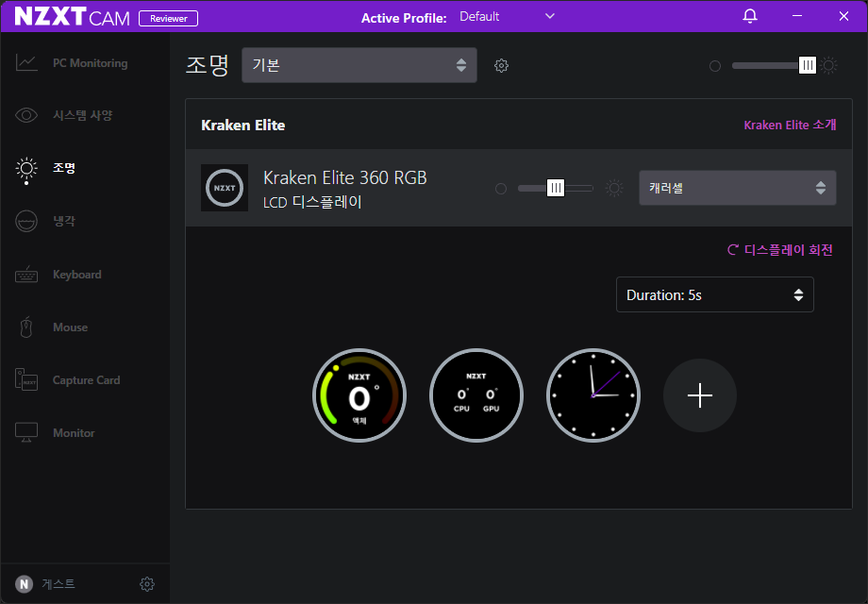Image resolution: width=868 pixels, height=604 pixels.
Task: Go to Monitor section
Action: pos(74,433)
